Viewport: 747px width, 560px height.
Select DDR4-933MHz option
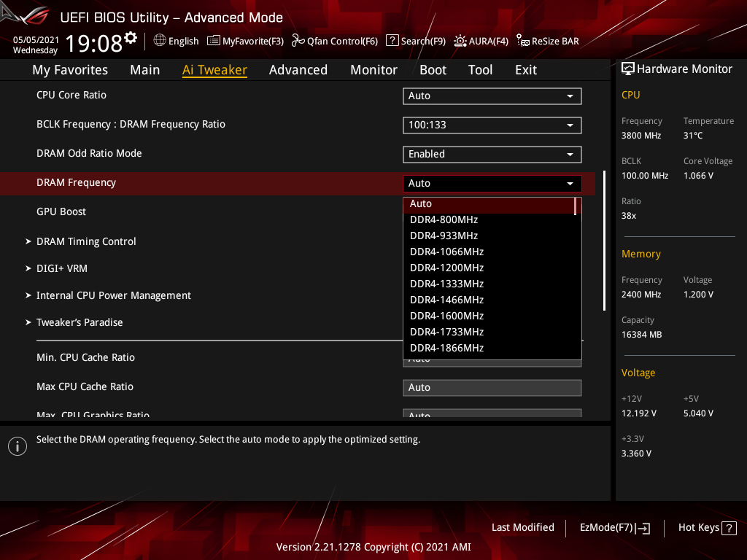[489, 236]
